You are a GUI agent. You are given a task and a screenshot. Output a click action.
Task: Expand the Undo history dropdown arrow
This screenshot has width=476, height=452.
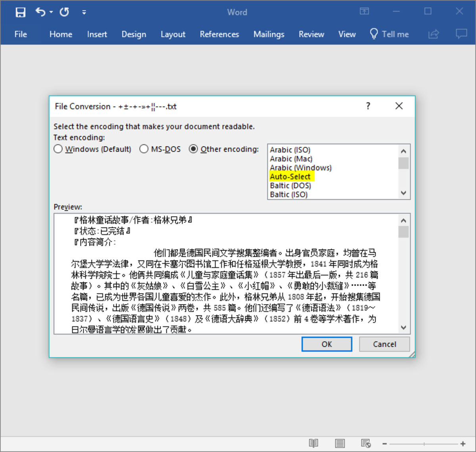pyautogui.click(x=51, y=13)
